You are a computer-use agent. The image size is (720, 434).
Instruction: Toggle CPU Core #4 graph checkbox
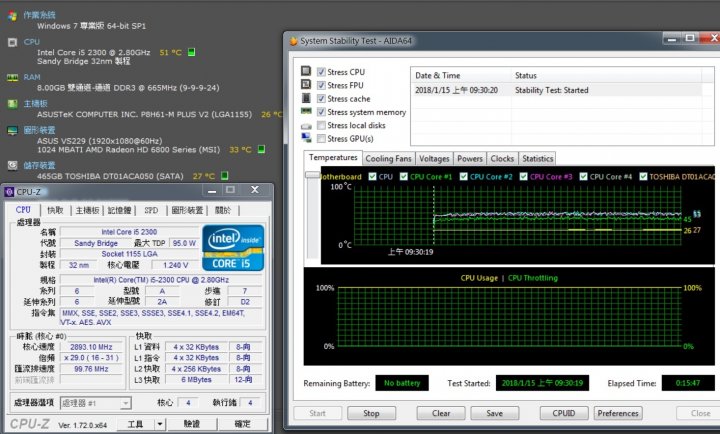point(584,176)
